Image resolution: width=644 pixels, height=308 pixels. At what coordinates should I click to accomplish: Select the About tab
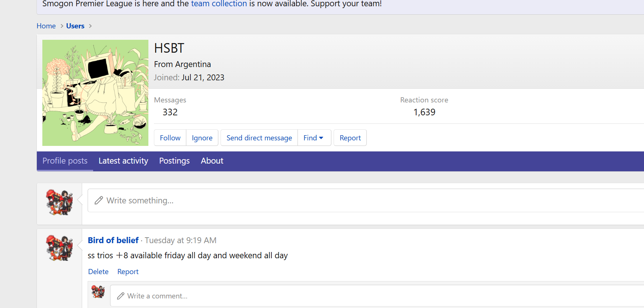[x=212, y=161]
